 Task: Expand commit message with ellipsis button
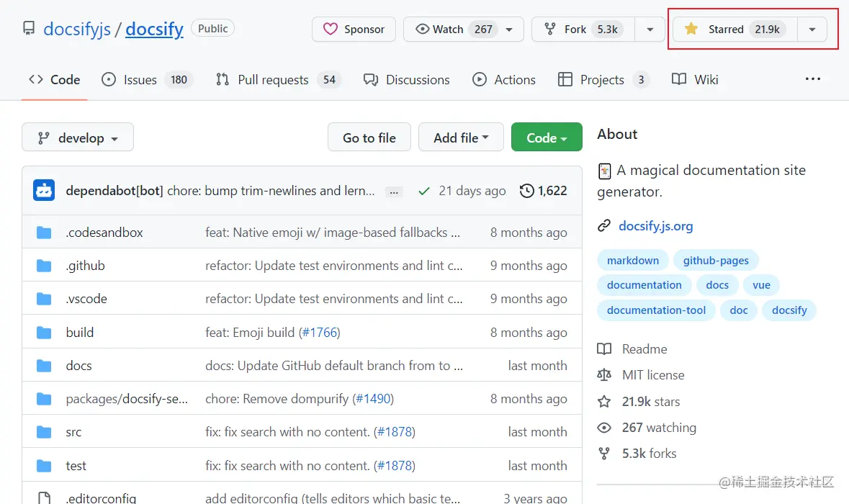[394, 192]
